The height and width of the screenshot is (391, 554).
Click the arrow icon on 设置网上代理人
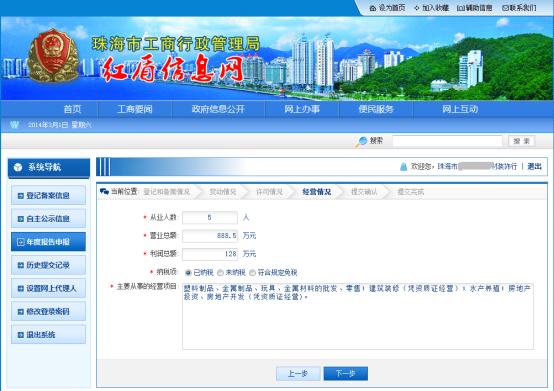(x=21, y=289)
